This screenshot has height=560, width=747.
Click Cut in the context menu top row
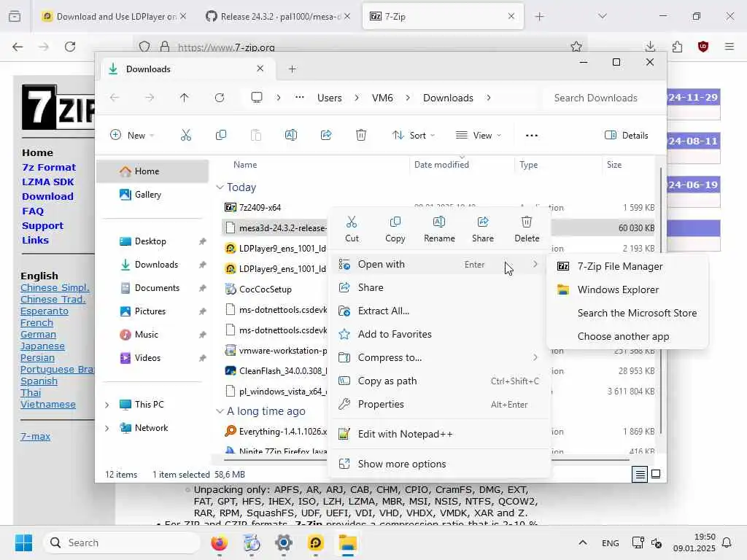point(352,229)
